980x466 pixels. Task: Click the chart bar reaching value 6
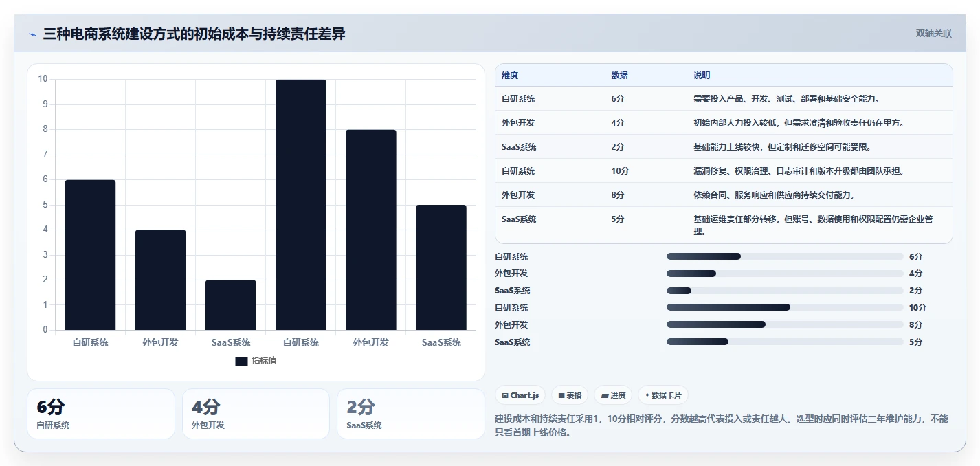click(x=90, y=255)
